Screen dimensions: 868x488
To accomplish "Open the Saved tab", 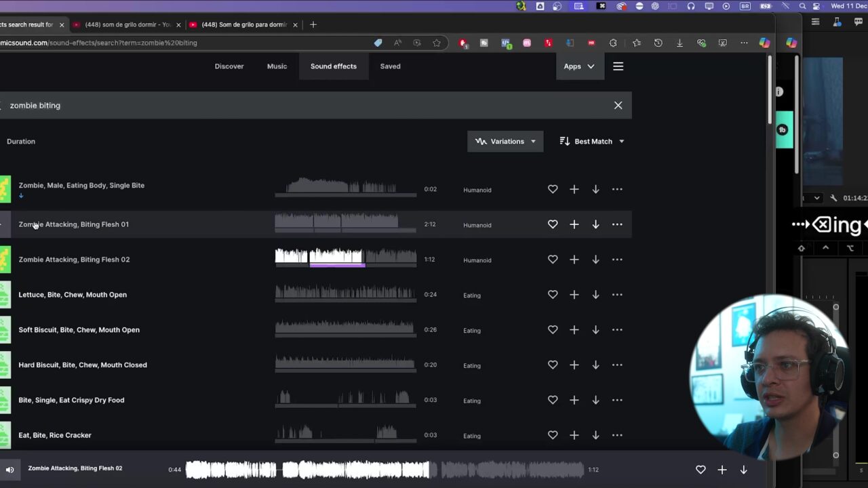I will [390, 66].
